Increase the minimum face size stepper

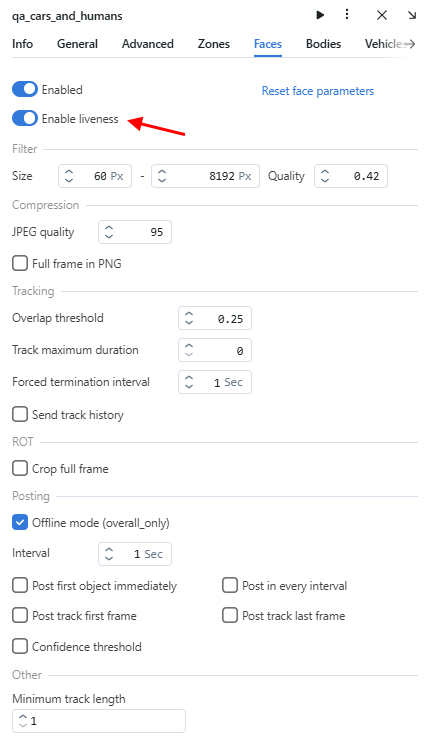coord(69,172)
